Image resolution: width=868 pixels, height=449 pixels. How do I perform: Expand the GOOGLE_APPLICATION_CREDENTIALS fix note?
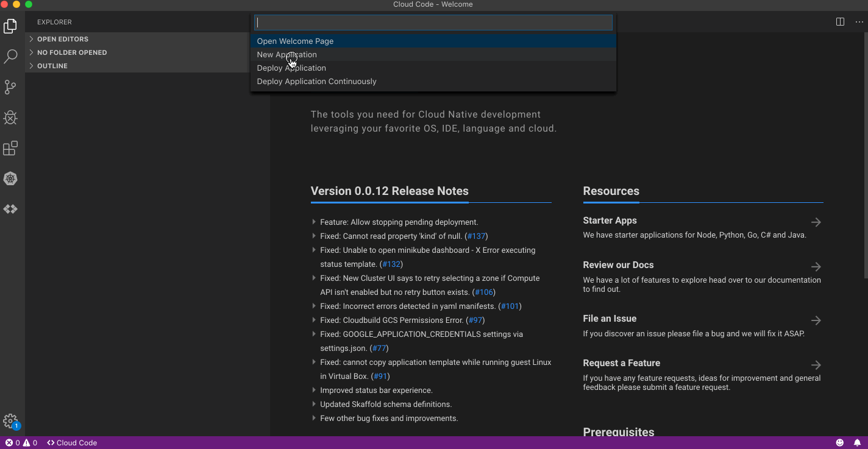(314, 334)
